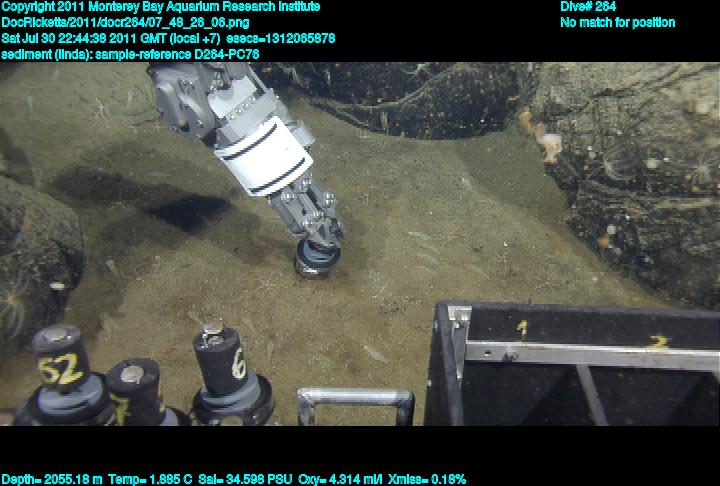720x486 pixels.
Task: Click the metal handle beside the sample box
Action: 355,402
